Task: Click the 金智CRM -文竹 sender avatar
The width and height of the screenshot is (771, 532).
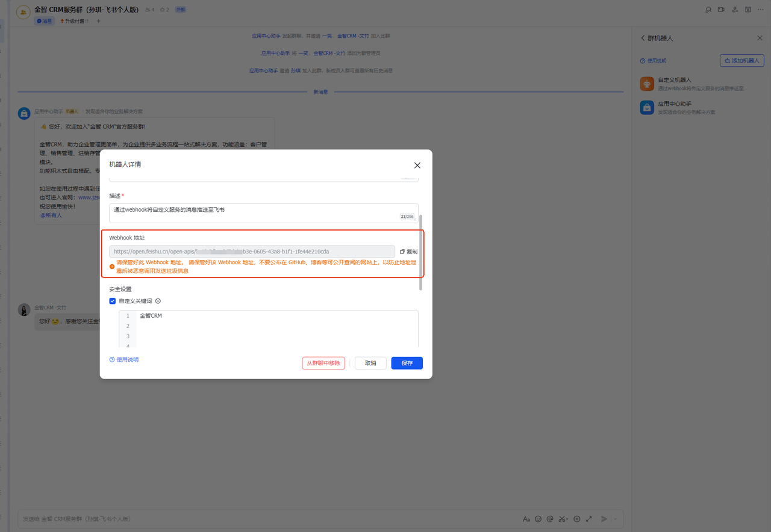Action: point(24,310)
